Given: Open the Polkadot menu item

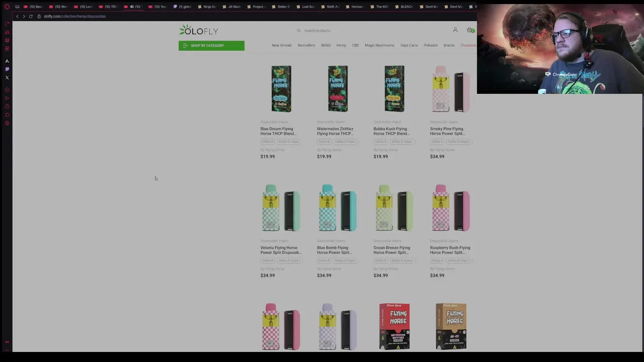Looking at the screenshot, I should [x=431, y=45].
